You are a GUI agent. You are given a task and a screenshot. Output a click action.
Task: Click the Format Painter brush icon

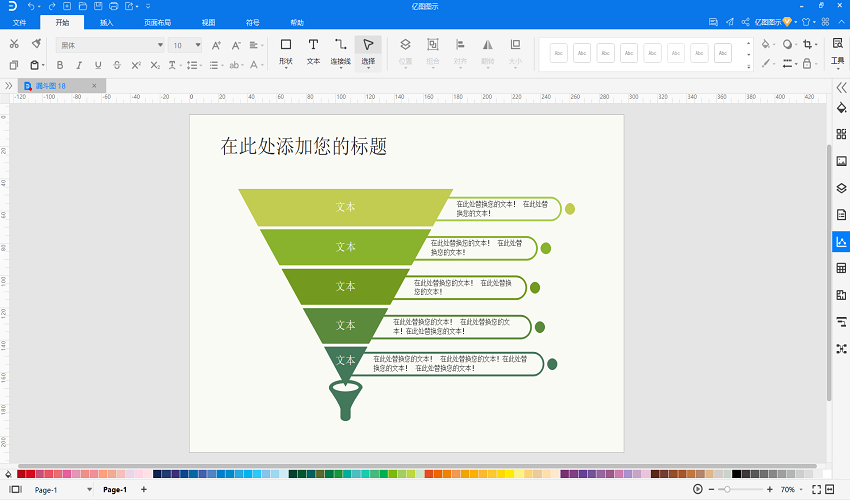(x=36, y=44)
